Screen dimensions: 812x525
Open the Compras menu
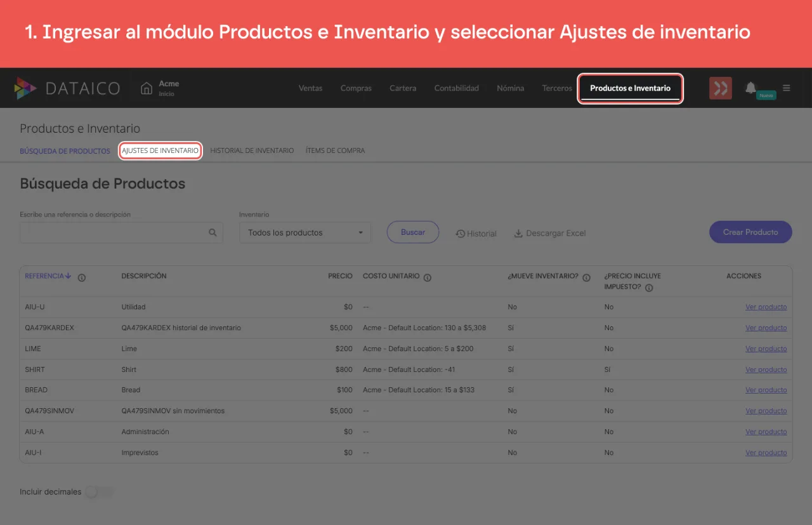coord(356,88)
